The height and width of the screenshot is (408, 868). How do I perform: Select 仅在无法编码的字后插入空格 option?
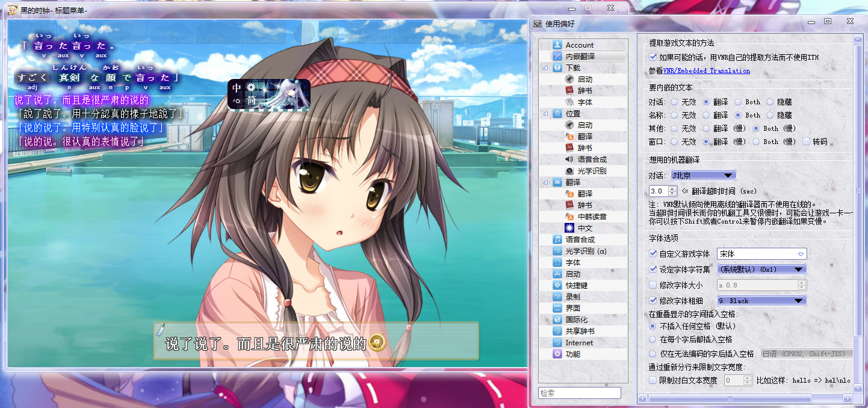(x=653, y=354)
